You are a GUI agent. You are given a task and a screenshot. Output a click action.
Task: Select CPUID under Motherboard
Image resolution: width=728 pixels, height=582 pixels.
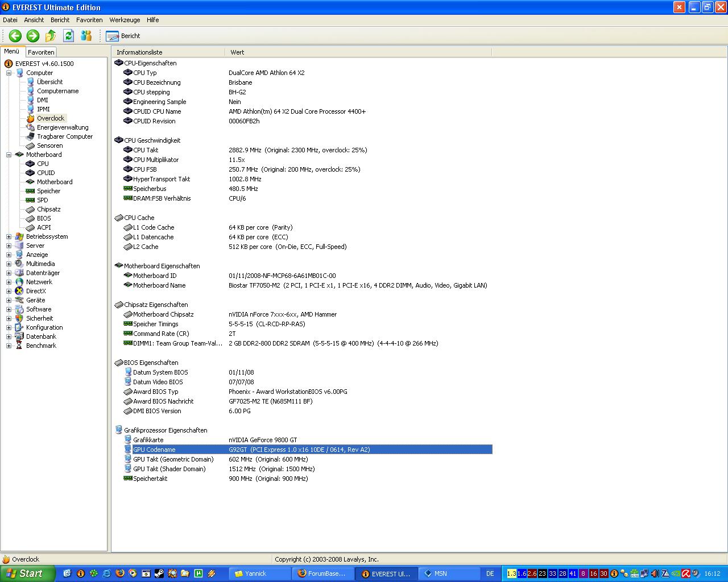coord(45,173)
